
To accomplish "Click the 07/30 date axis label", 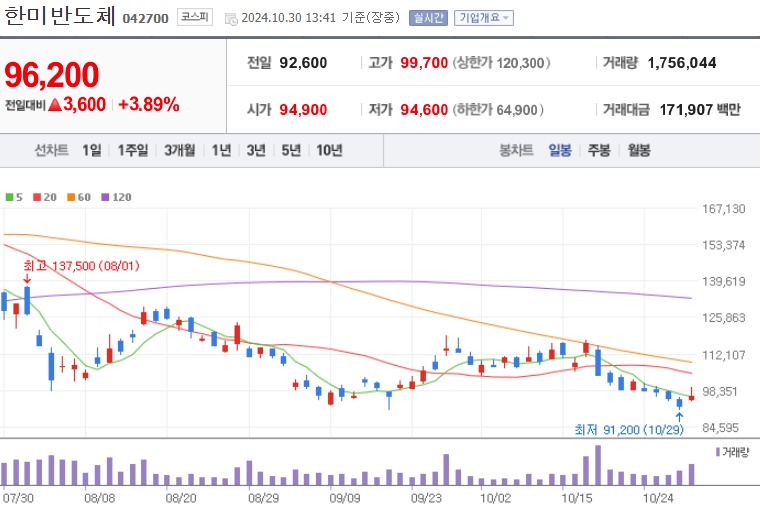I will [x=18, y=498].
